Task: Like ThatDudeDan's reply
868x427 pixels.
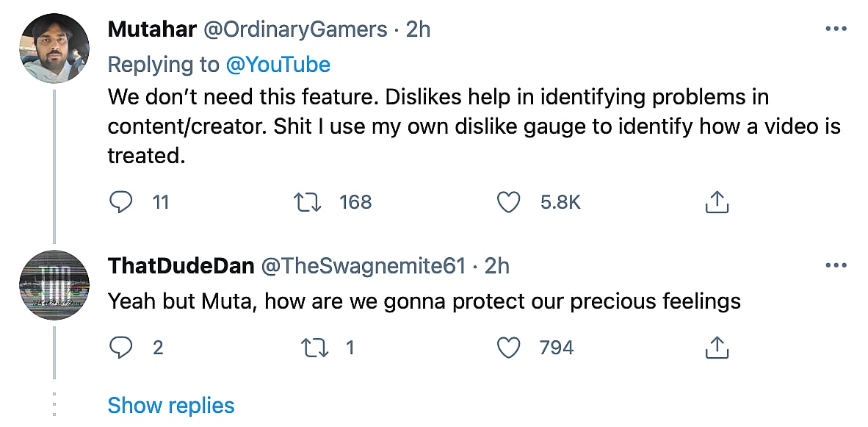Action: (509, 347)
